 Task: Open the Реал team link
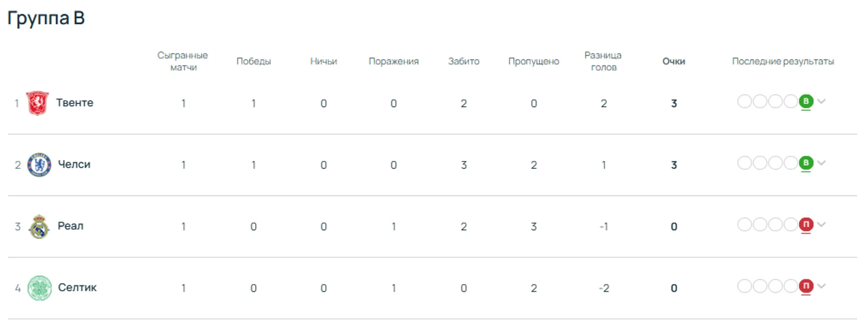pos(70,226)
